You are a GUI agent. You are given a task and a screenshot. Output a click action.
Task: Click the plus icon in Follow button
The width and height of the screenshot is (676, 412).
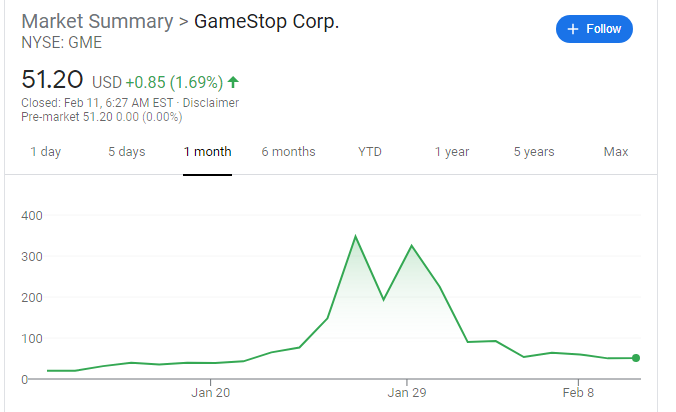(573, 29)
